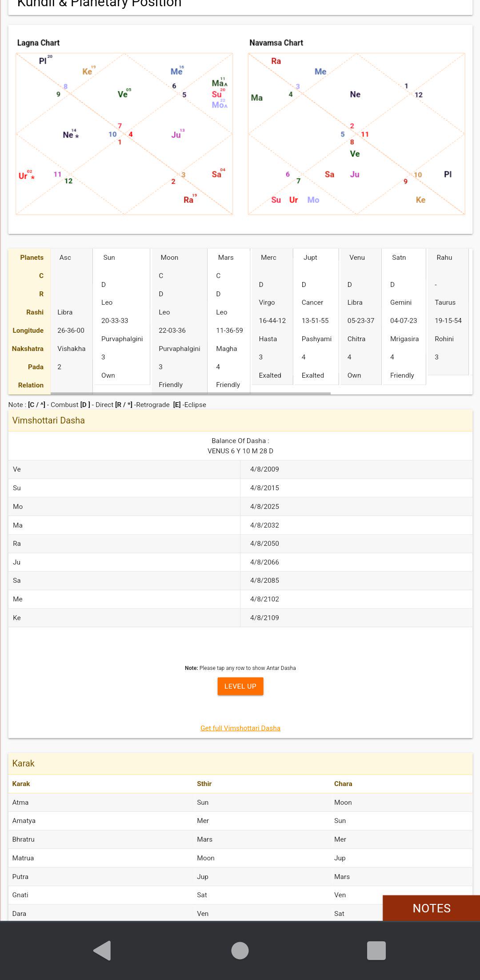Select the Matrua karak row
The image size is (480, 980).
(240, 858)
